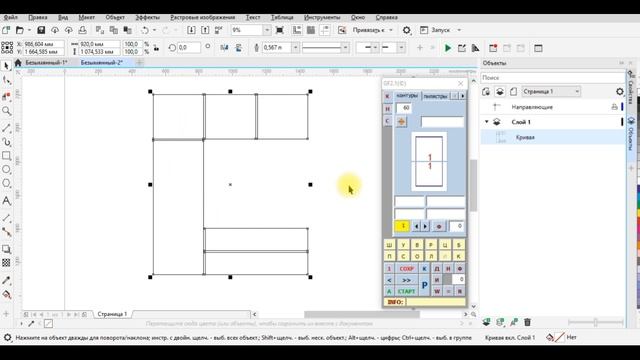Toggle show guidelines button
The image size is (640, 360).
[325, 30]
